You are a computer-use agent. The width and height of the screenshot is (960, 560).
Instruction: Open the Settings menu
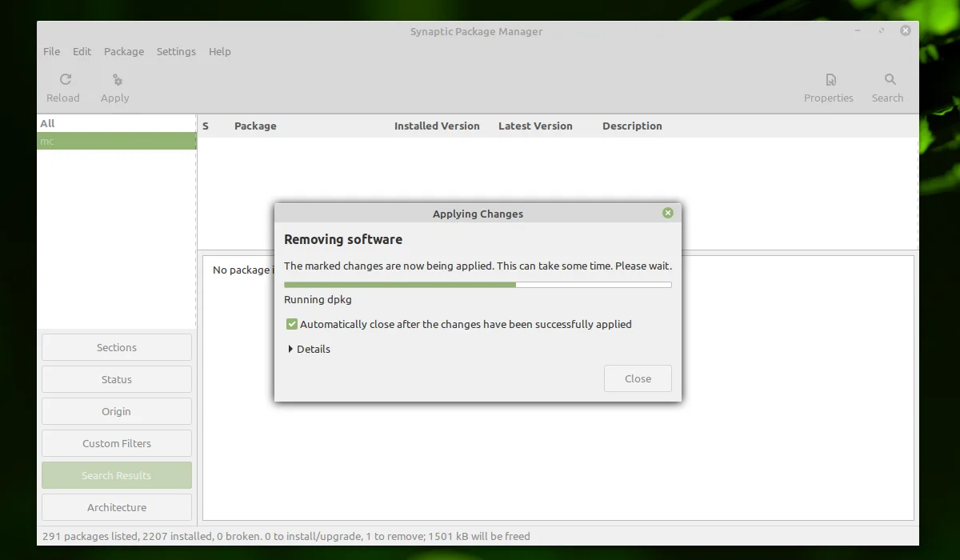pyautogui.click(x=176, y=51)
